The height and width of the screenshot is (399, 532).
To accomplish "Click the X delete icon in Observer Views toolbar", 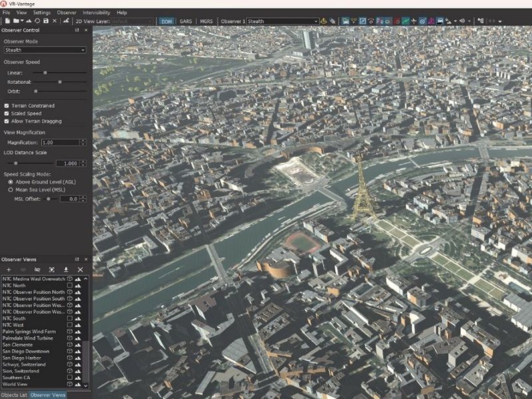I will (x=80, y=269).
